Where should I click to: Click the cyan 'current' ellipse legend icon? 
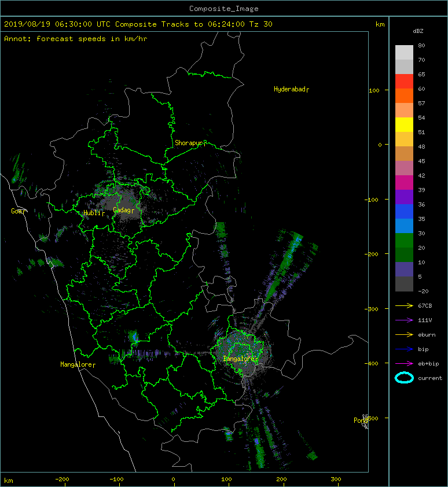[404, 378]
